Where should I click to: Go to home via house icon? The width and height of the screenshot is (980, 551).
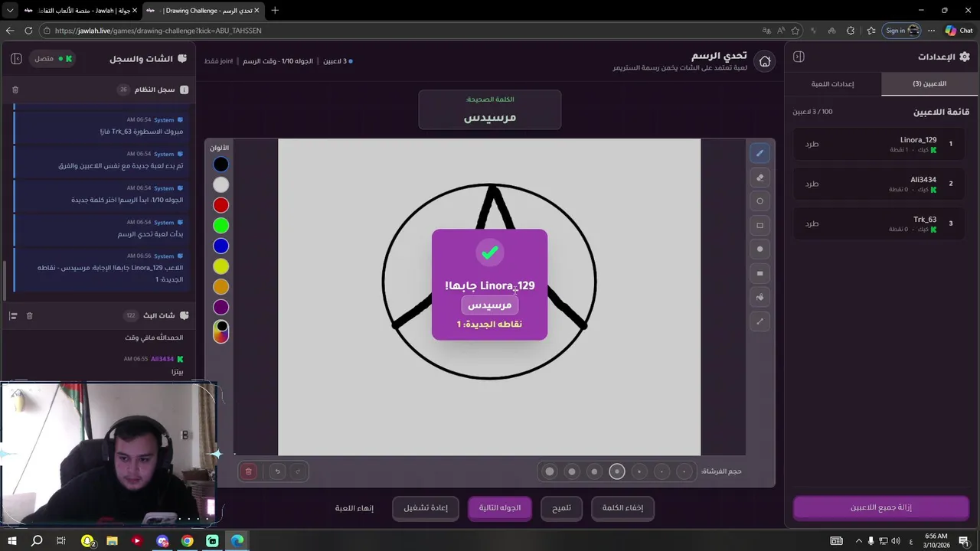click(765, 61)
